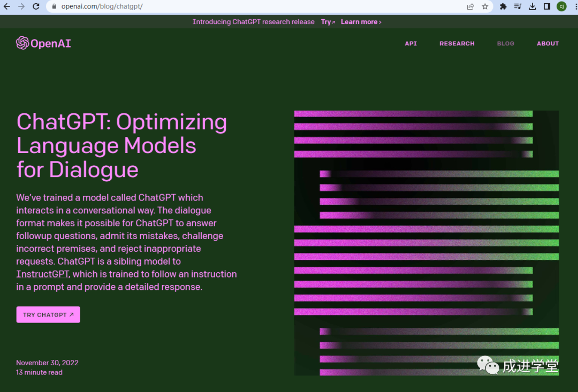Open the green profile avatar
The width and height of the screenshot is (578, 392).
[x=561, y=6]
